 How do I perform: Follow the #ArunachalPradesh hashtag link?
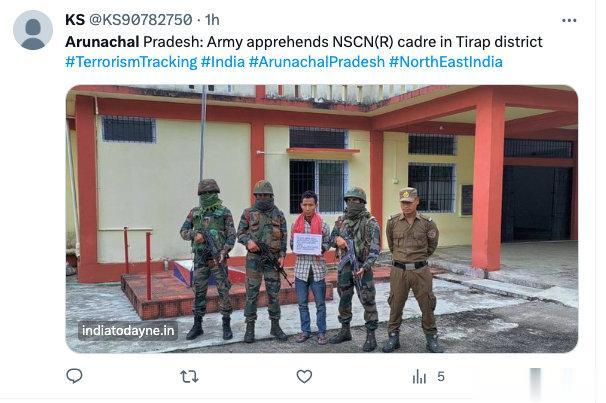click(x=317, y=62)
